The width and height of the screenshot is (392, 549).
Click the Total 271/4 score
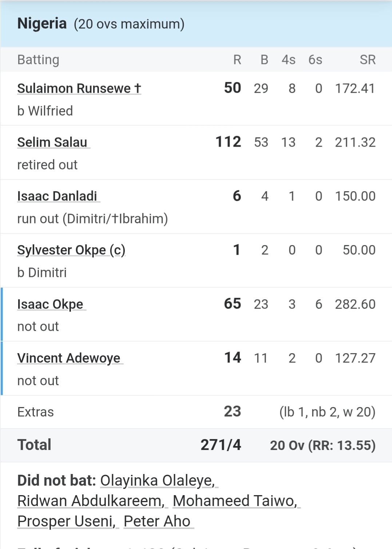[221, 445]
